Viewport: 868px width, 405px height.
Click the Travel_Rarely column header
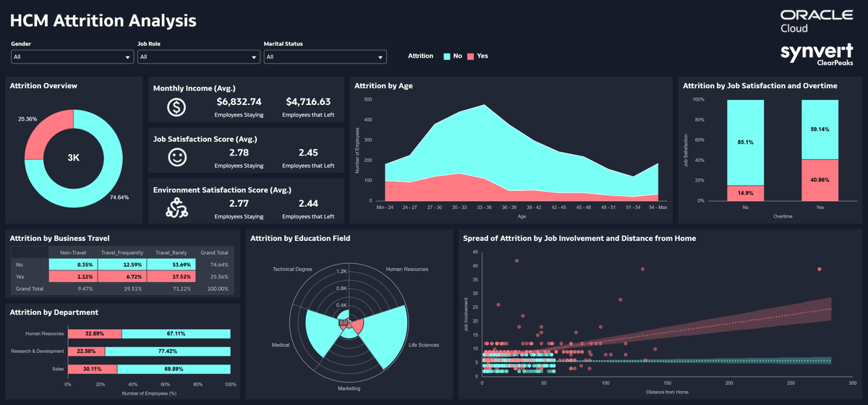pyautogui.click(x=171, y=253)
